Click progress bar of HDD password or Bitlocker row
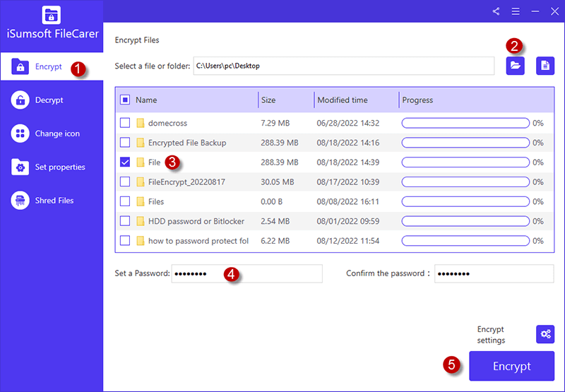This screenshot has height=392, width=565. pos(465,221)
